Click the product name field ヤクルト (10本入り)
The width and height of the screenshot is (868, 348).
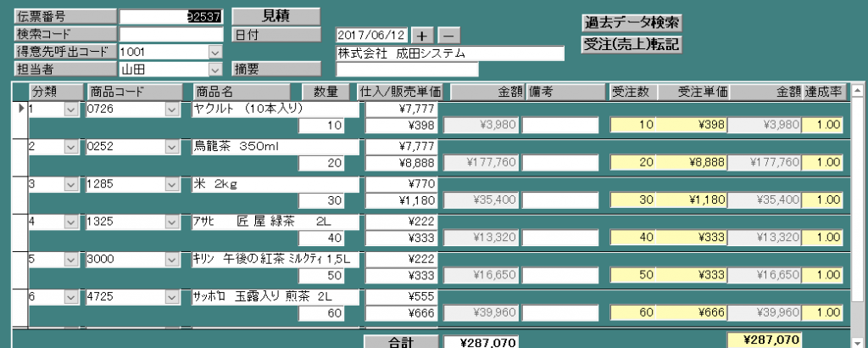click(275, 109)
